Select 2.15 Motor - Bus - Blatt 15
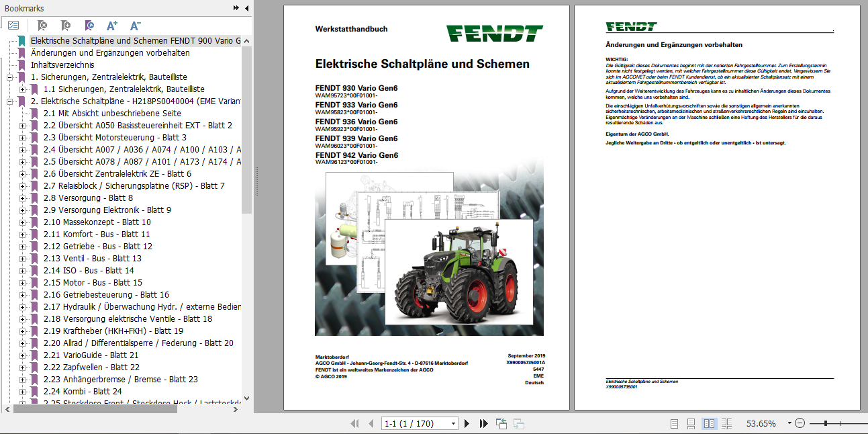Image resolution: width=868 pixels, height=434 pixels. (93, 283)
